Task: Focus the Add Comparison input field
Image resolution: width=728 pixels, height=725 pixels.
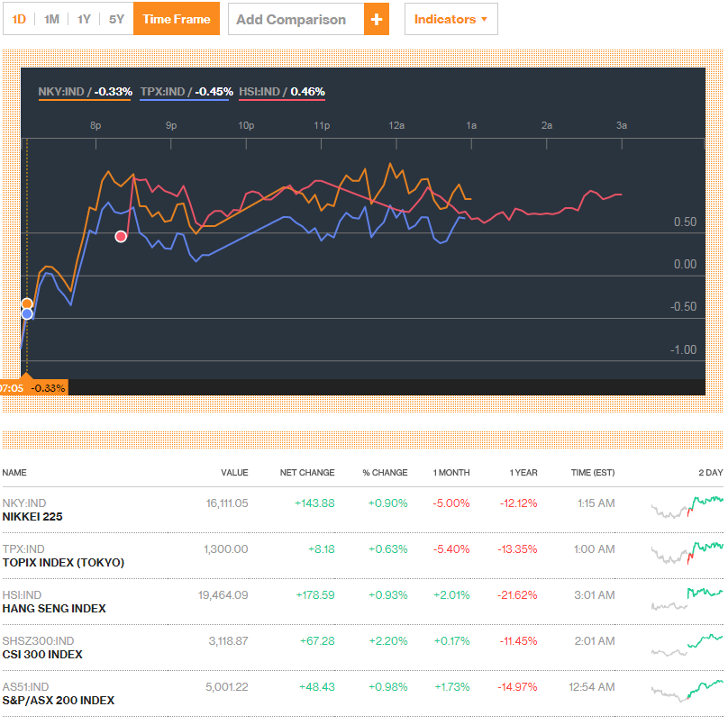Action: (x=296, y=20)
